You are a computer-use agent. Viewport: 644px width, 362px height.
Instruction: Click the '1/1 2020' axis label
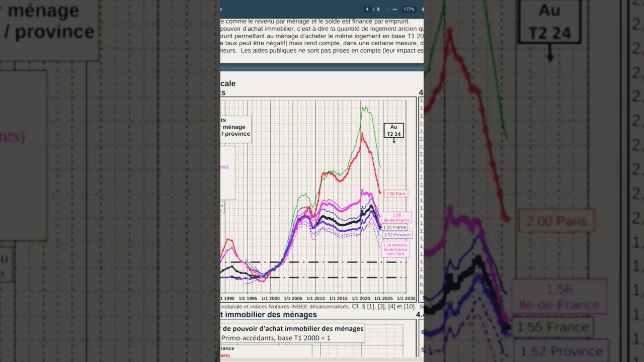(x=360, y=299)
